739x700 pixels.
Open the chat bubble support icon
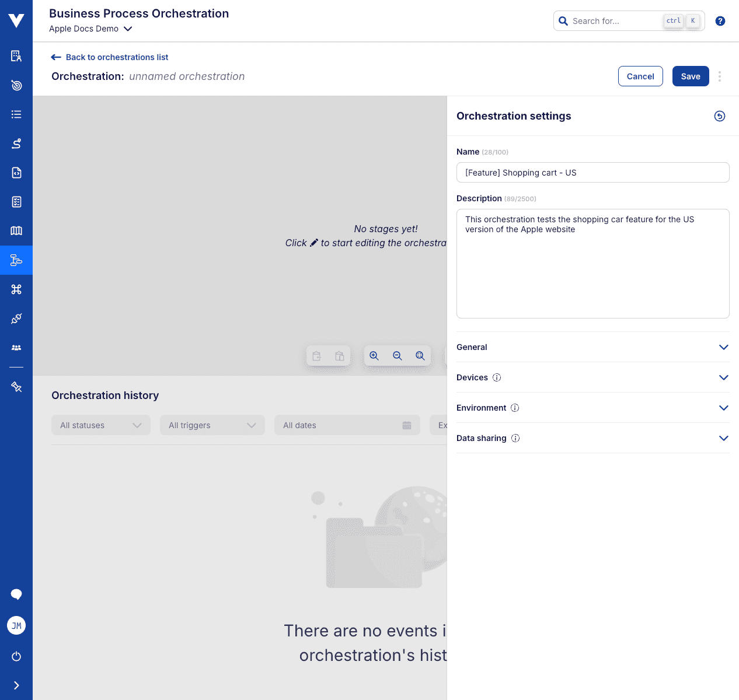coord(16,594)
